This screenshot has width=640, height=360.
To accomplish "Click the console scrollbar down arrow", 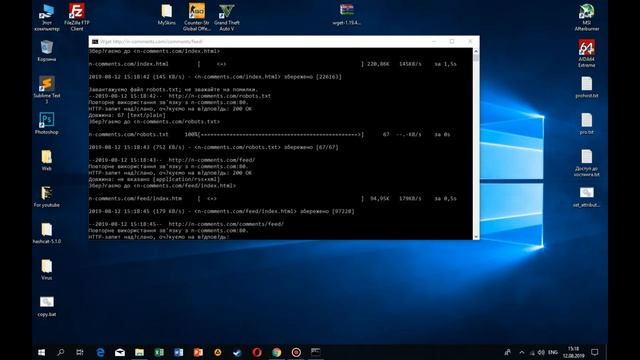I will tap(476, 236).
